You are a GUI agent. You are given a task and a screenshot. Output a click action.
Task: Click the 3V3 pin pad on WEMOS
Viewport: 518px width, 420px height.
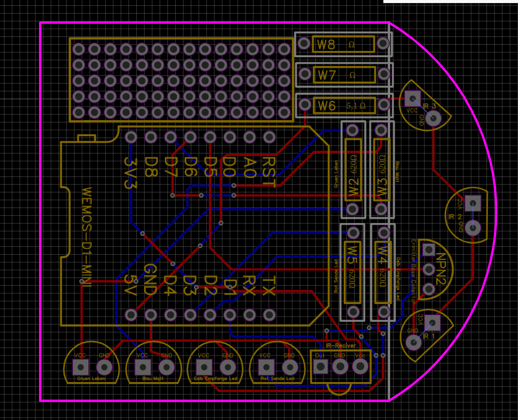click(x=131, y=137)
